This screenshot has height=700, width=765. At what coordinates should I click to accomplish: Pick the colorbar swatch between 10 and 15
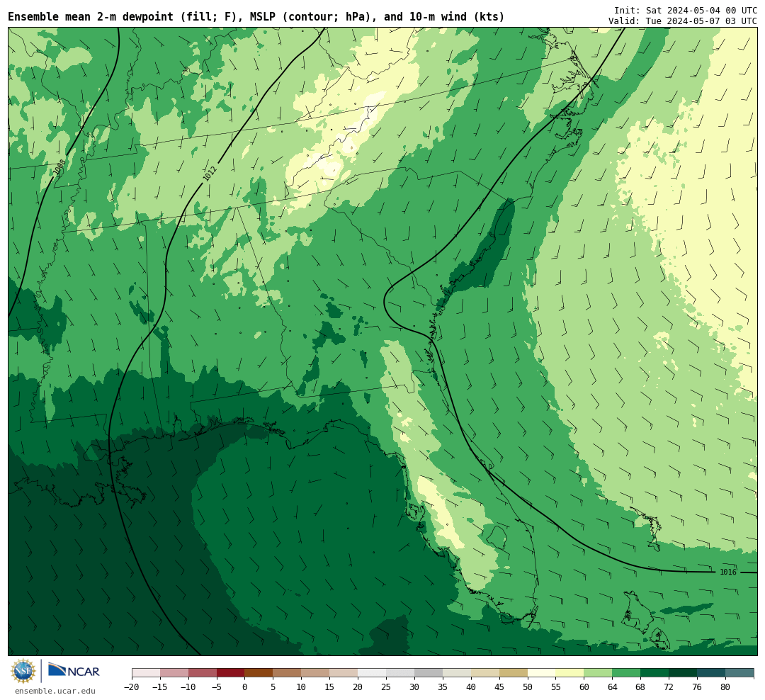(316, 673)
